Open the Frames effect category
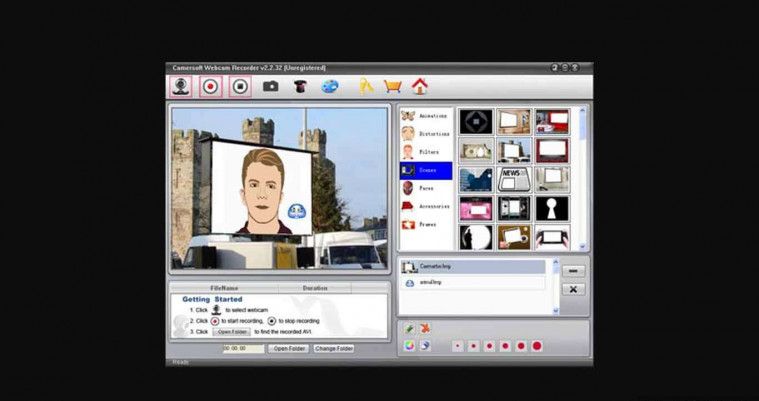Viewport: 759px width, 401px height. click(426, 225)
